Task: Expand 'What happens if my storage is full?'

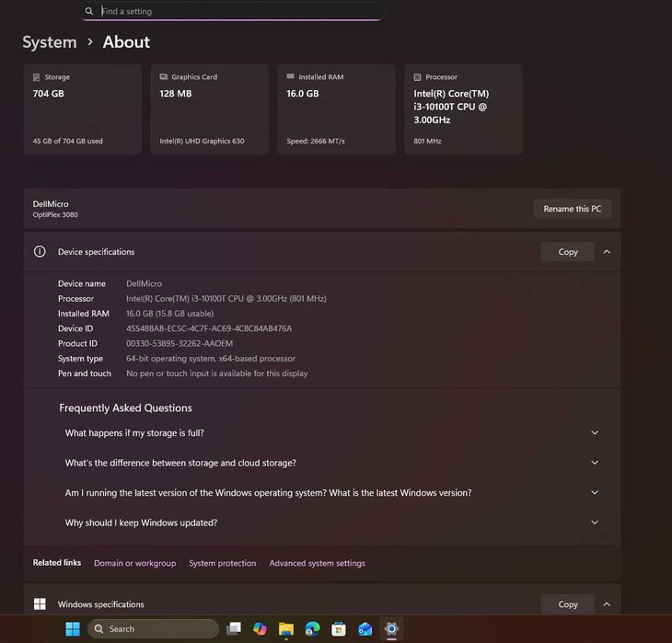Action: (330, 432)
